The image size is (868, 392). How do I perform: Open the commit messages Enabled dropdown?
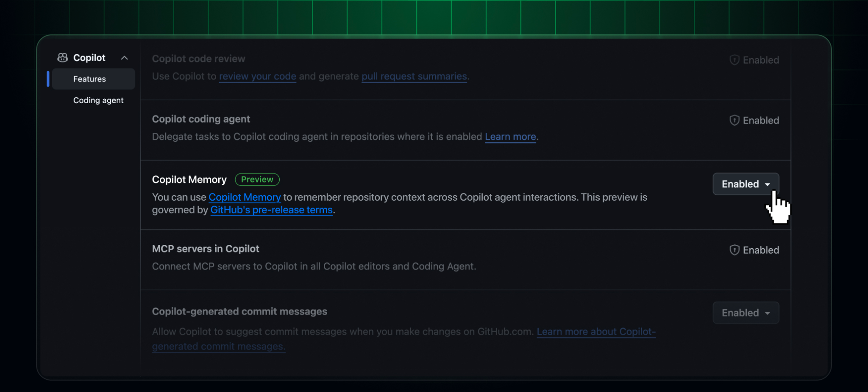(745, 313)
